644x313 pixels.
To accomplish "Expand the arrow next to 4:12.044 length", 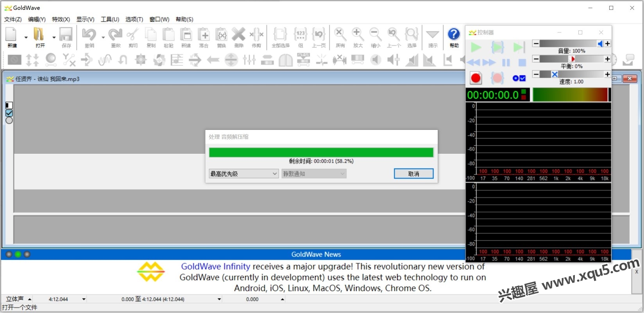I will click(84, 299).
